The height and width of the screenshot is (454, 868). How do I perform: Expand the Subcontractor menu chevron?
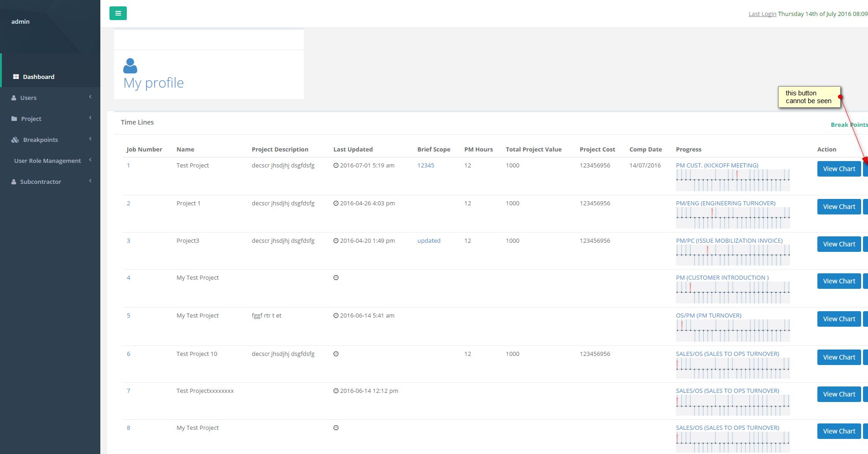[90, 181]
